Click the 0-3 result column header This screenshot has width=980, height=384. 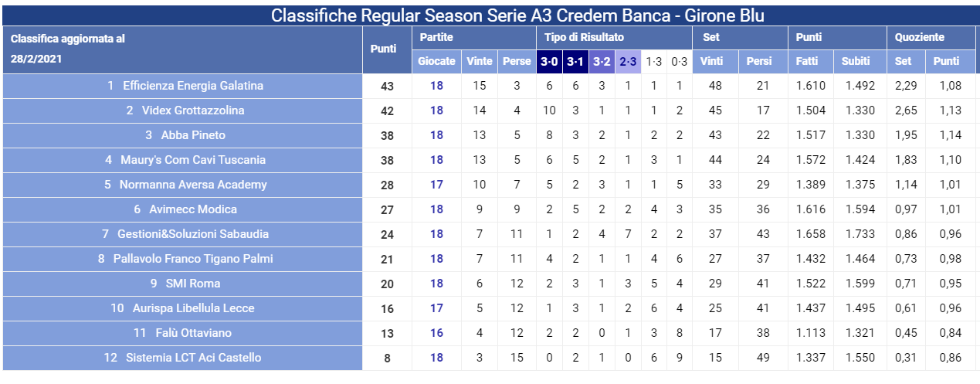[679, 62]
